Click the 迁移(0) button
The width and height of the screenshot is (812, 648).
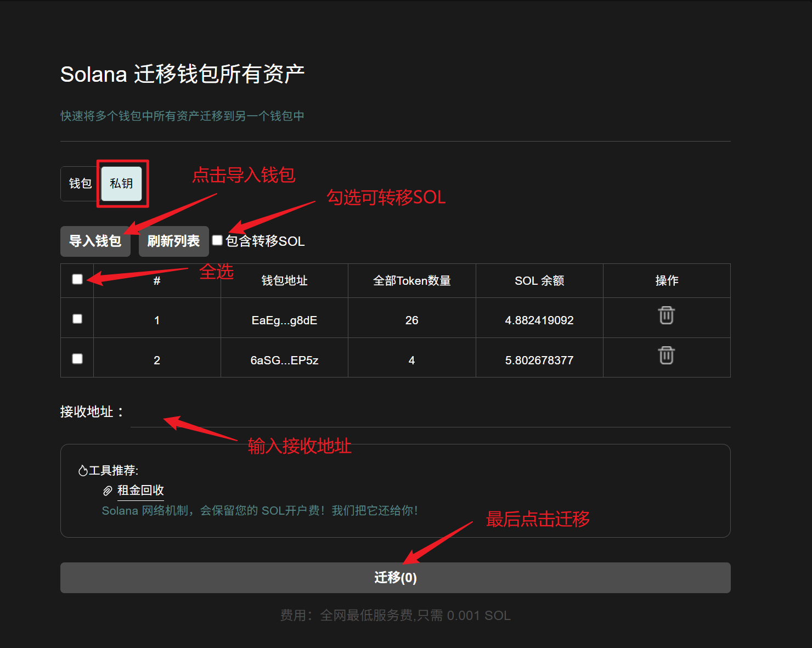pos(395,578)
